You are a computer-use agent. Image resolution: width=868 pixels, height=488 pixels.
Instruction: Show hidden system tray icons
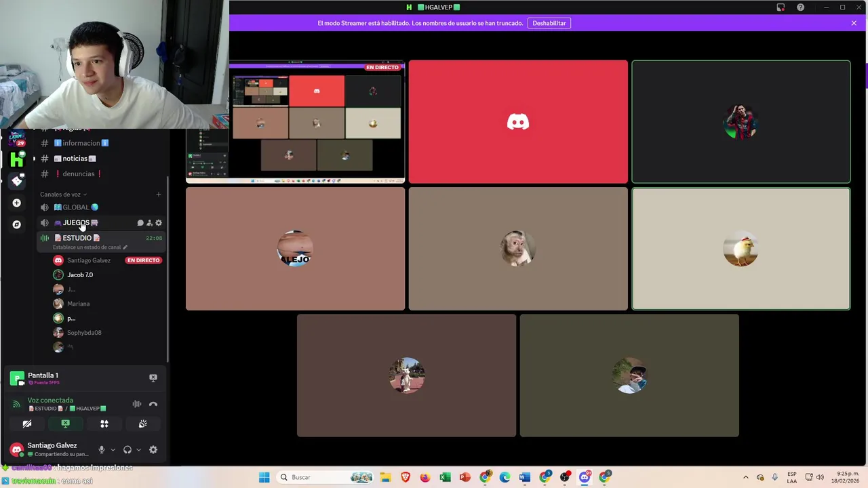pos(745,477)
